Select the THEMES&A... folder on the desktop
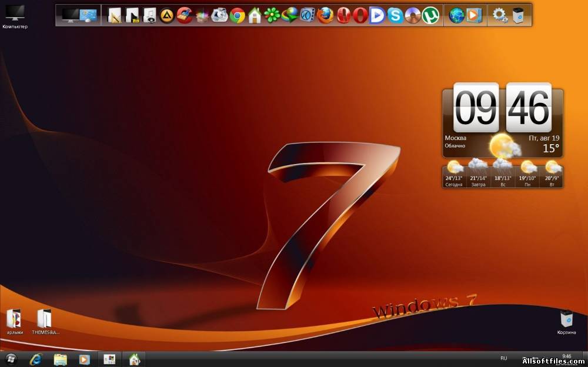The height and width of the screenshot is (367, 588). point(45,322)
